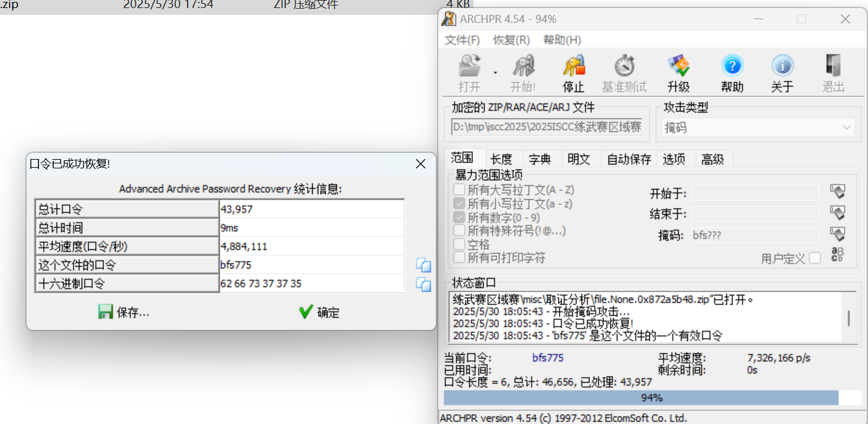Click 2025/5/30 17:54 date in file explorer
Image resolution: width=868 pixels, height=424 pixels.
[168, 5]
